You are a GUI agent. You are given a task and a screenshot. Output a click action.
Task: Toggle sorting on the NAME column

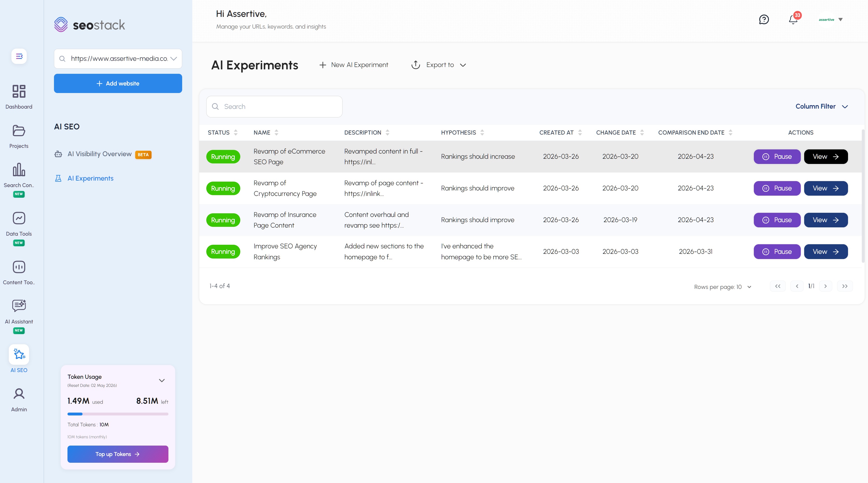[x=276, y=132]
